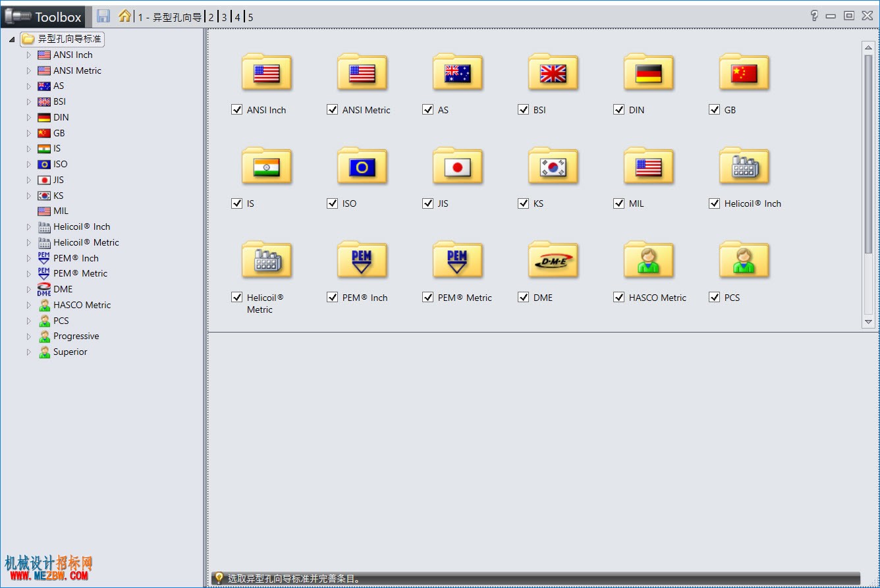Open the PEM Inch folder icon
This screenshot has width=880, height=588.
click(362, 260)
